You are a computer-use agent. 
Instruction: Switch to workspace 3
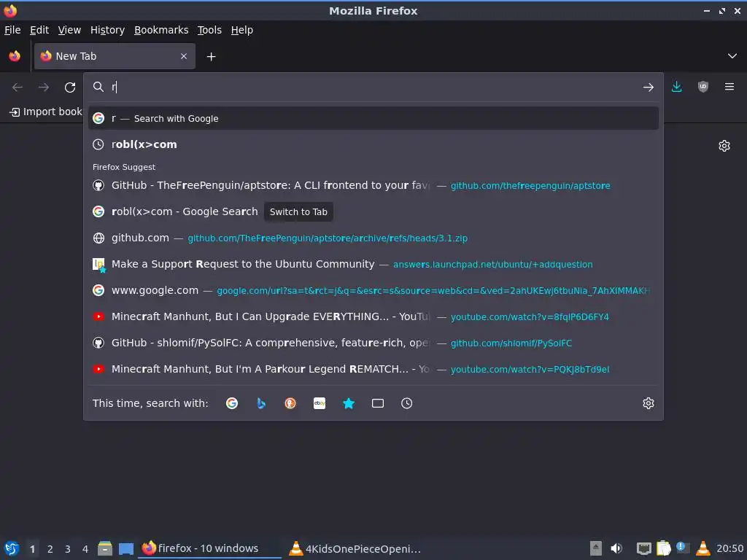[68, 549]
